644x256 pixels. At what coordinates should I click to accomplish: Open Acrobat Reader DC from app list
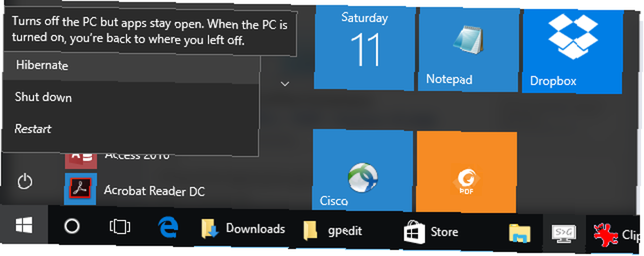[x=135, y=190]
